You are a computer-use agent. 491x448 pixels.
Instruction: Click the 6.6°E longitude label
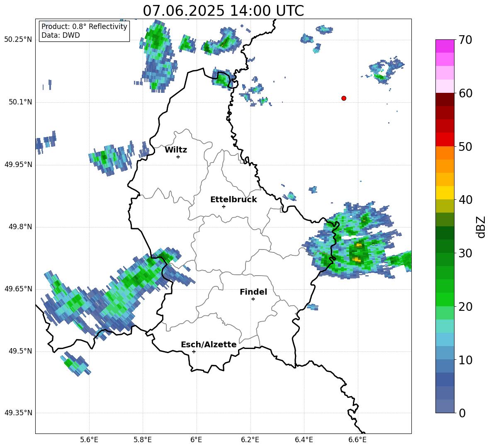357,440
